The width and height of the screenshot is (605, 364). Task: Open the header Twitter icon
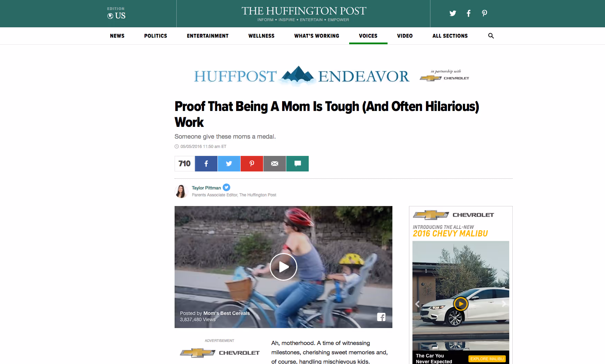click(453, 13)
